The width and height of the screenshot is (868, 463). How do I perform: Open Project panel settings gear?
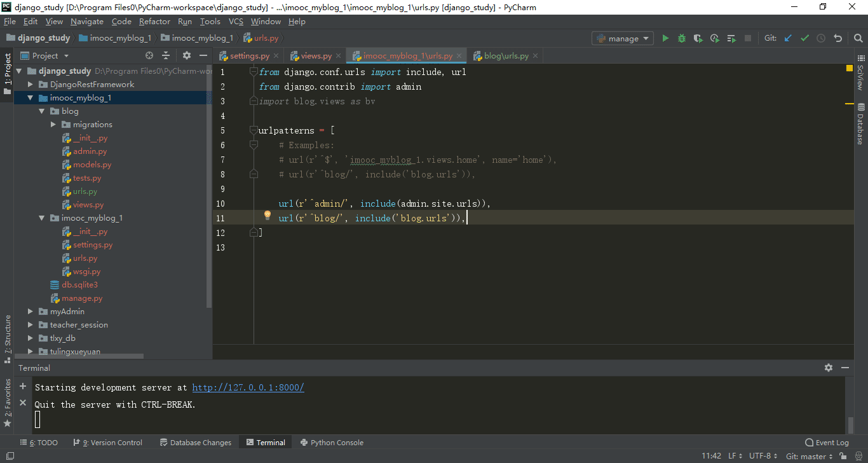click(x=186, y=56)
